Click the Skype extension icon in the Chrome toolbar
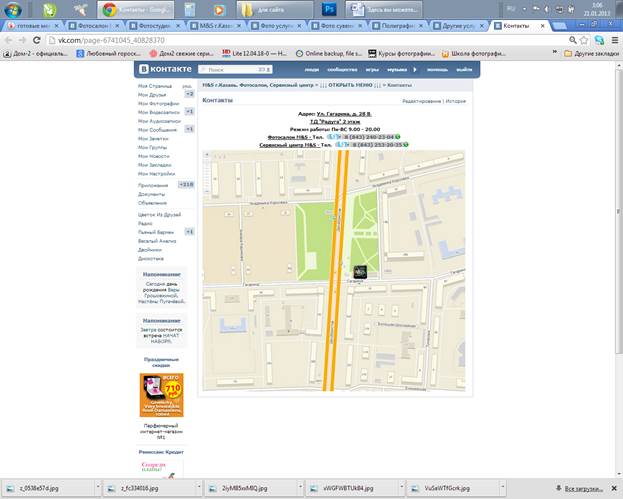The width and height of the screenshot is (623, 499). point(599,40)
